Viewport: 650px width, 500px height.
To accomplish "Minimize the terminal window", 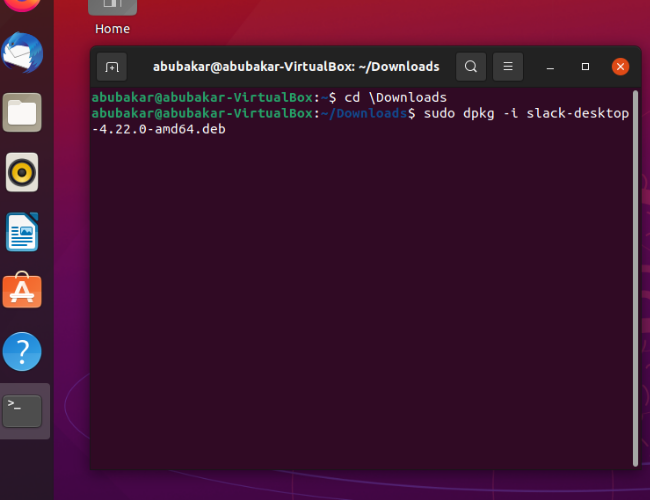I will pos(551,67).
